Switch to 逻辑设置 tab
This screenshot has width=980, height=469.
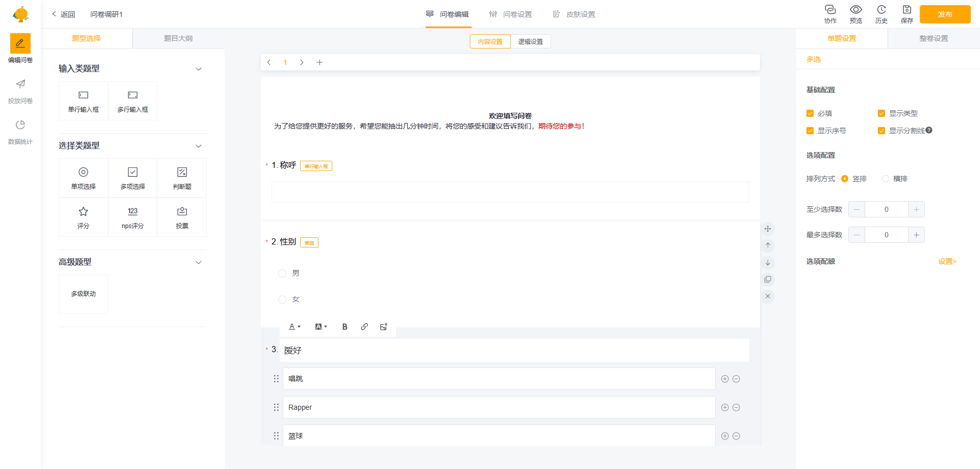pyautogui.click(x=530, y=41)
